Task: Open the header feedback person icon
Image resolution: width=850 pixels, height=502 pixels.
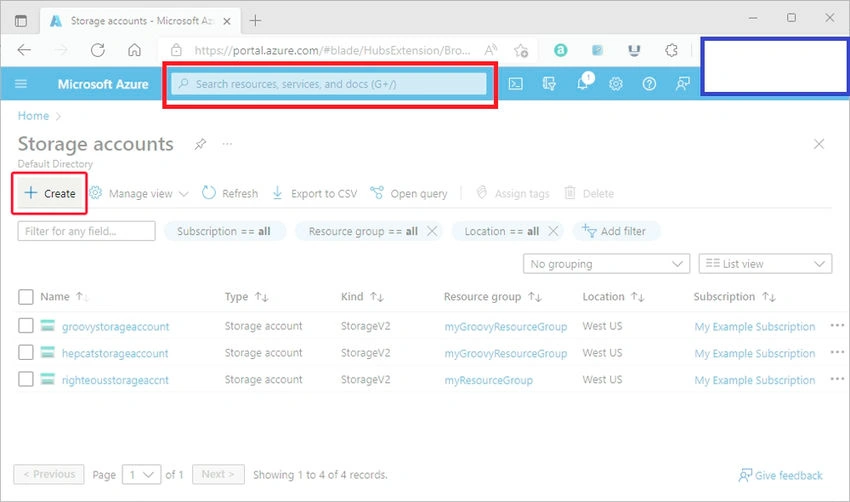Action: point(682,83)
